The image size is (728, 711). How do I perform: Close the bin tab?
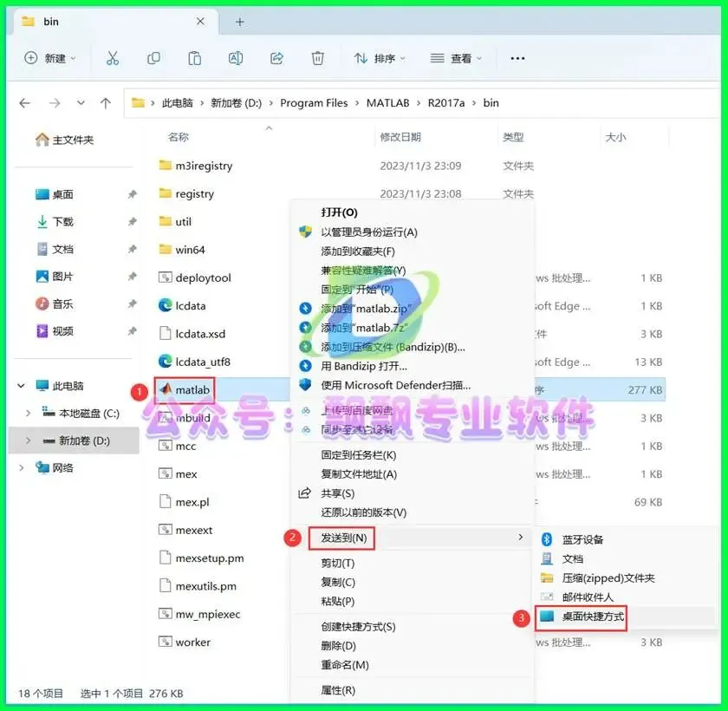coord(200,22)
